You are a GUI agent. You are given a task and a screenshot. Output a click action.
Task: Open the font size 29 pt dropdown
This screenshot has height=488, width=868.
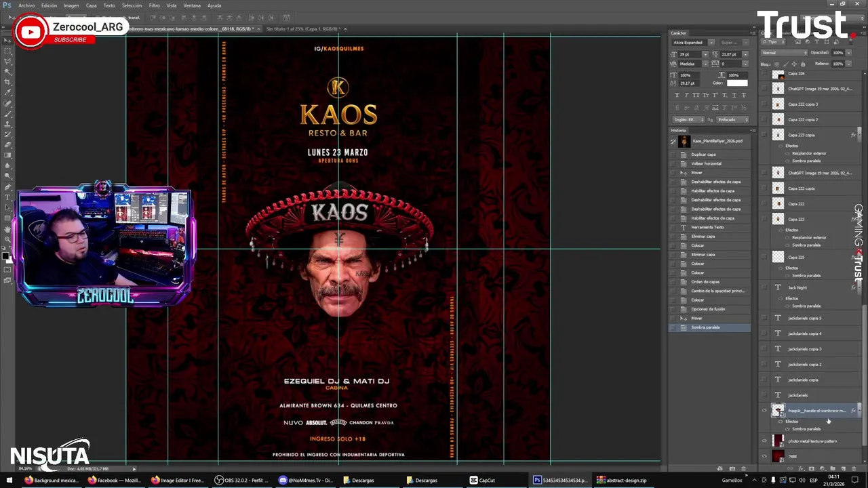click(705, 55)
